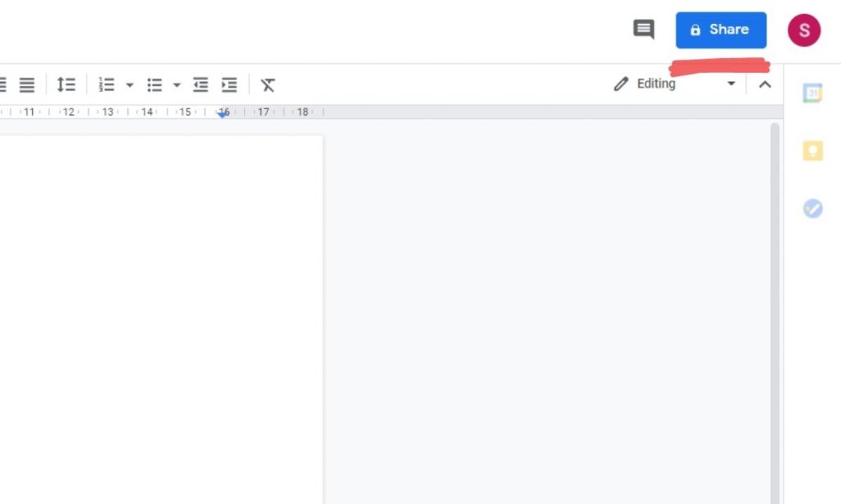Apply justify text alignment

tap(27, 85)
